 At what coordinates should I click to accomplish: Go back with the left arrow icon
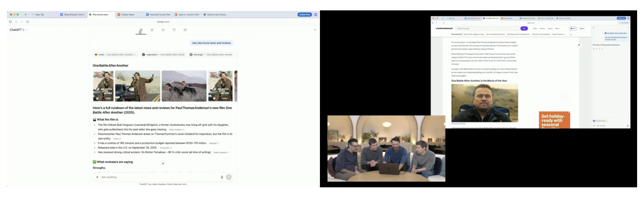point(16,22)
